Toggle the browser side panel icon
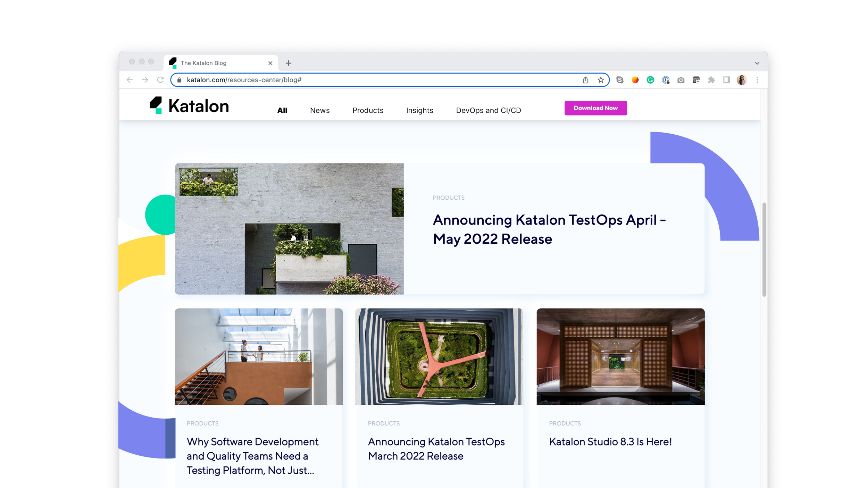 [727, 80]
